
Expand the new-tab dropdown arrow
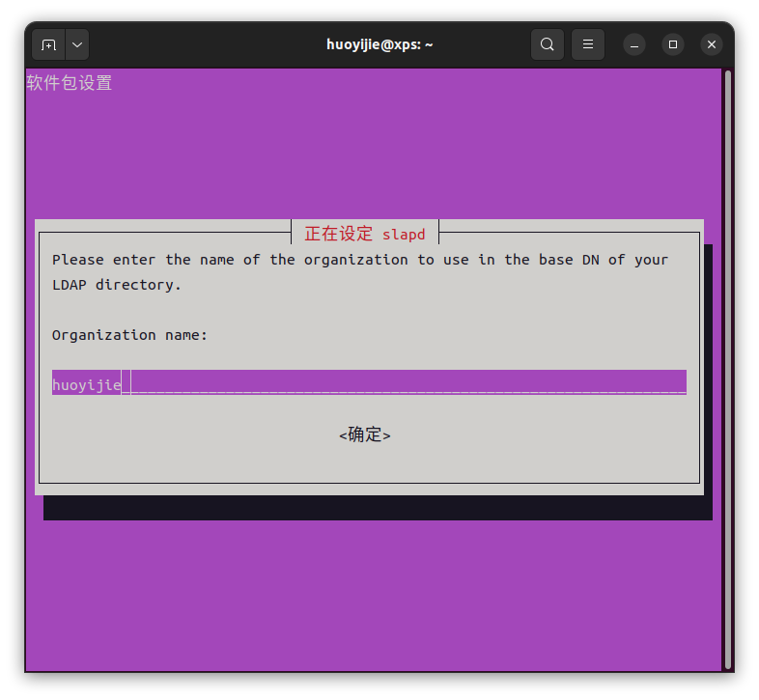coord(76,44)
